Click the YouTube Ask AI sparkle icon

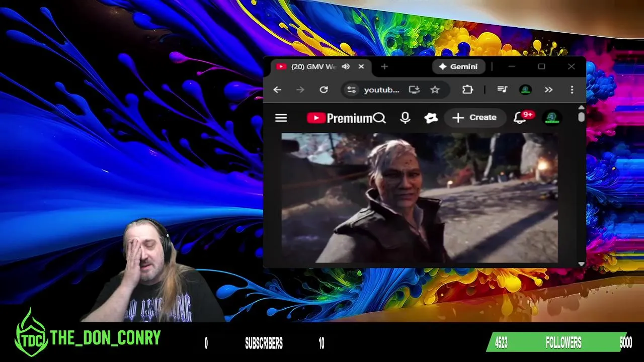click(431, 118)
